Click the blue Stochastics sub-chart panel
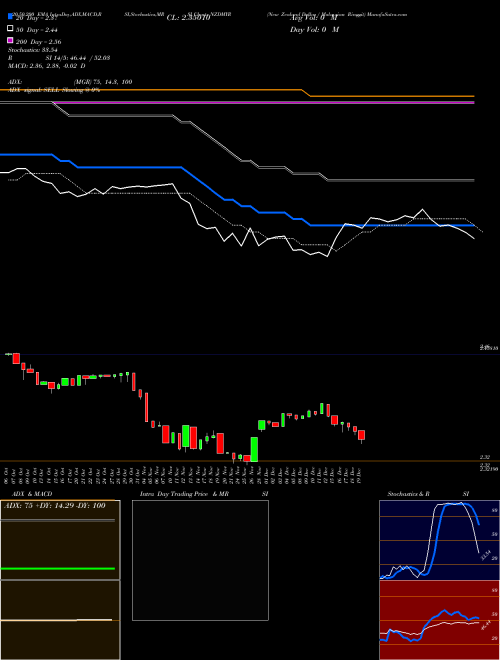Viewport: 500px width, 660px height. coord(439,540)
